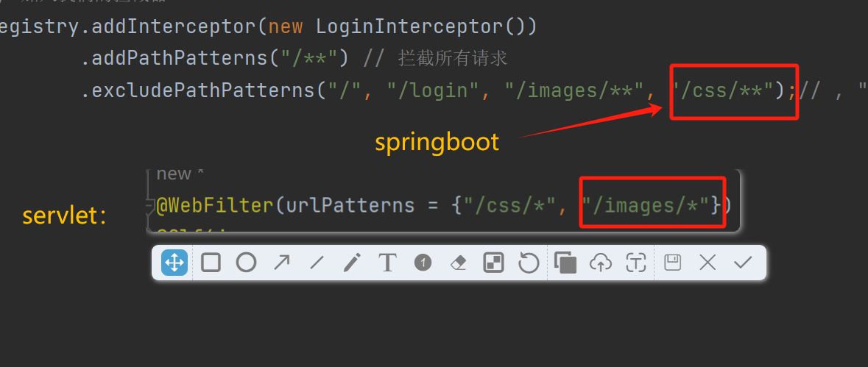Click the "/css/**" string literal

click(723, 90)
